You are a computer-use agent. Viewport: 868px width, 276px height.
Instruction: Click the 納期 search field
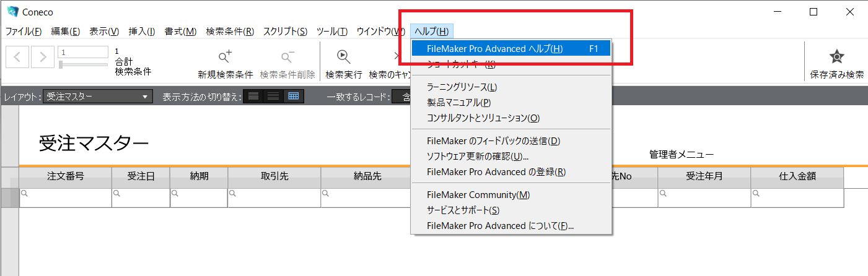[x=199, y=198]
